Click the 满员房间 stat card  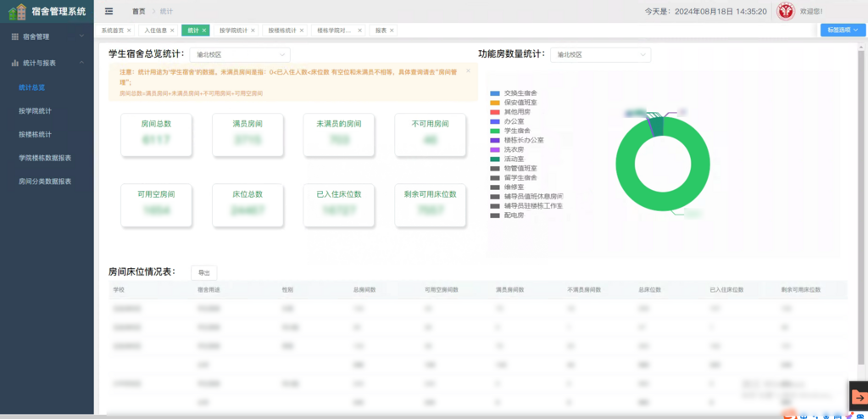click(248, 135)
